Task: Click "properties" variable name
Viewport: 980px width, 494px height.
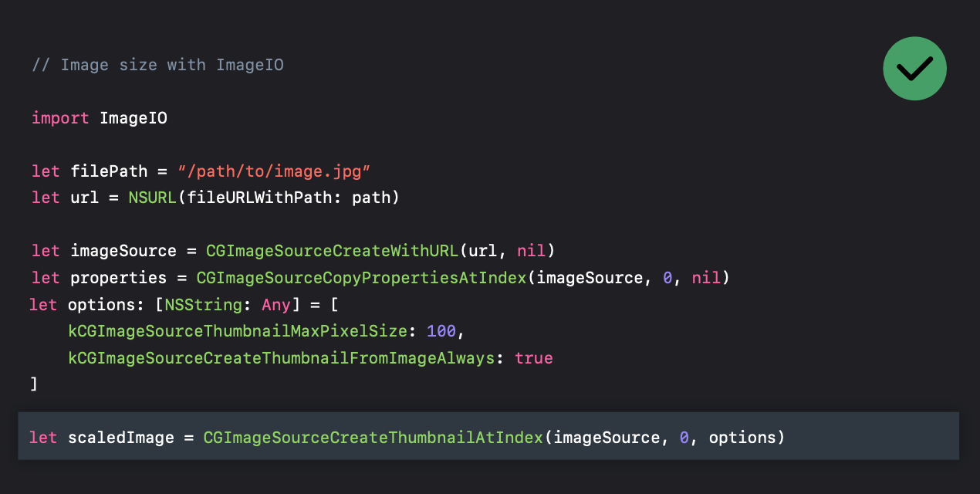Action: pos(119,277)
